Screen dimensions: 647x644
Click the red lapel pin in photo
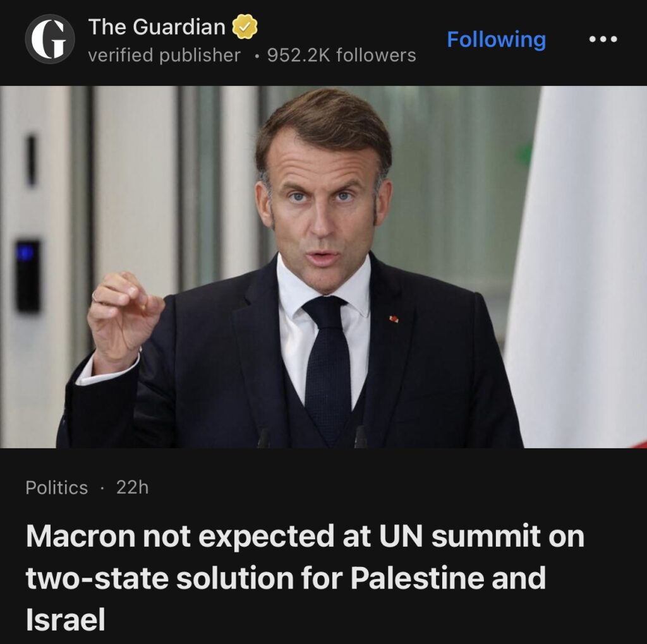click(x=394, y=319)
